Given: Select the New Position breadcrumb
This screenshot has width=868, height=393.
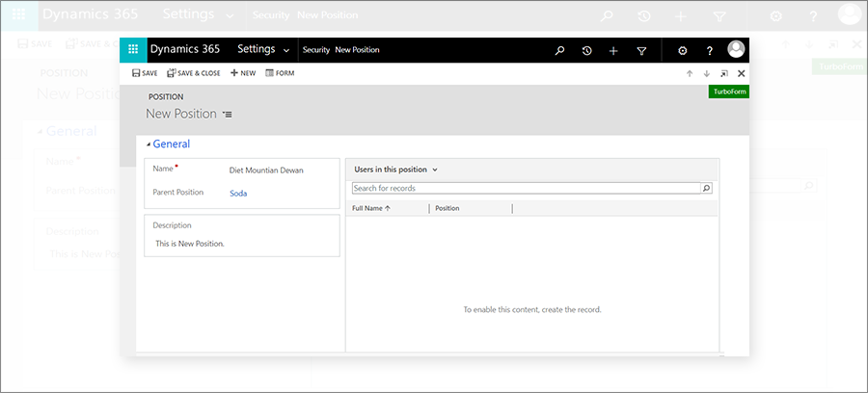Looking at the screenshot, I should pyautogui.click(x=357, y=50).
